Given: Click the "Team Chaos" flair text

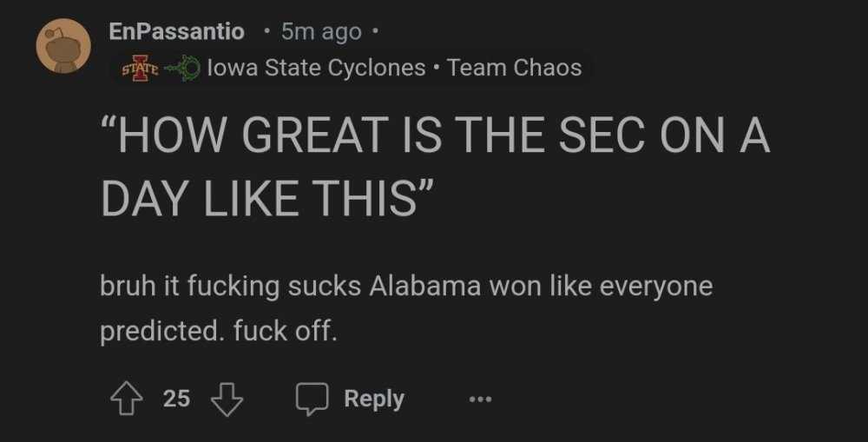Looking at the screenshot, I should (x=515, y=68).
